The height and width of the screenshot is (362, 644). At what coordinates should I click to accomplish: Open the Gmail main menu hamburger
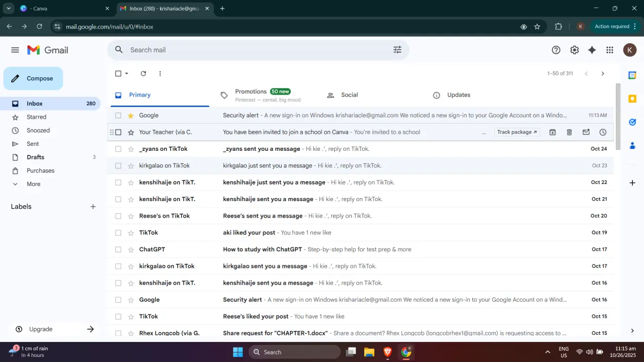coord(15,50)
